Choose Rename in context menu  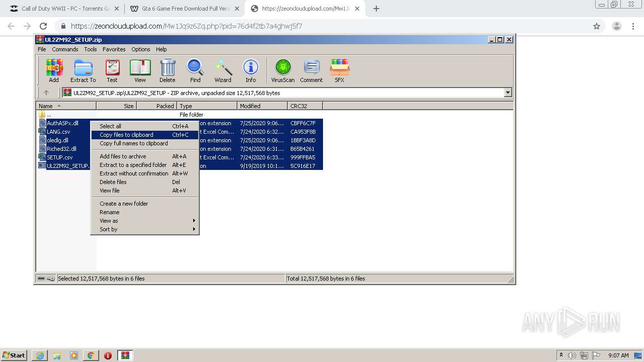pos(145,212)
